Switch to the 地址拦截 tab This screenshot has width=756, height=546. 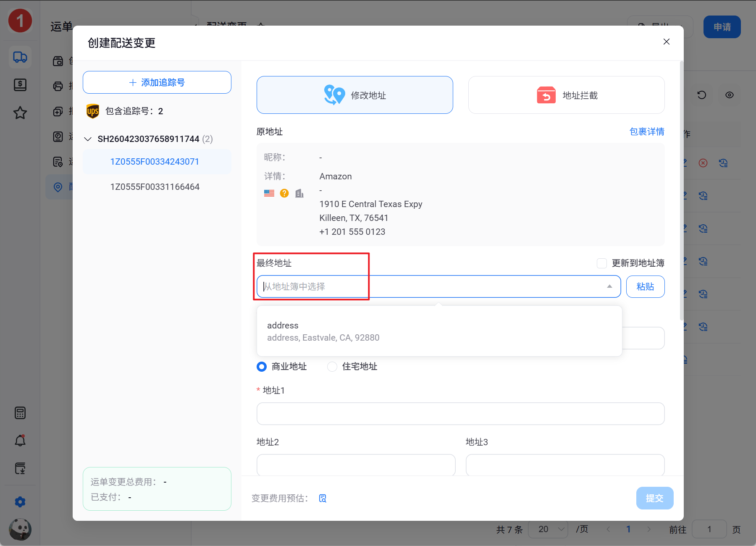pyautogui.click(x=567, y=95)
